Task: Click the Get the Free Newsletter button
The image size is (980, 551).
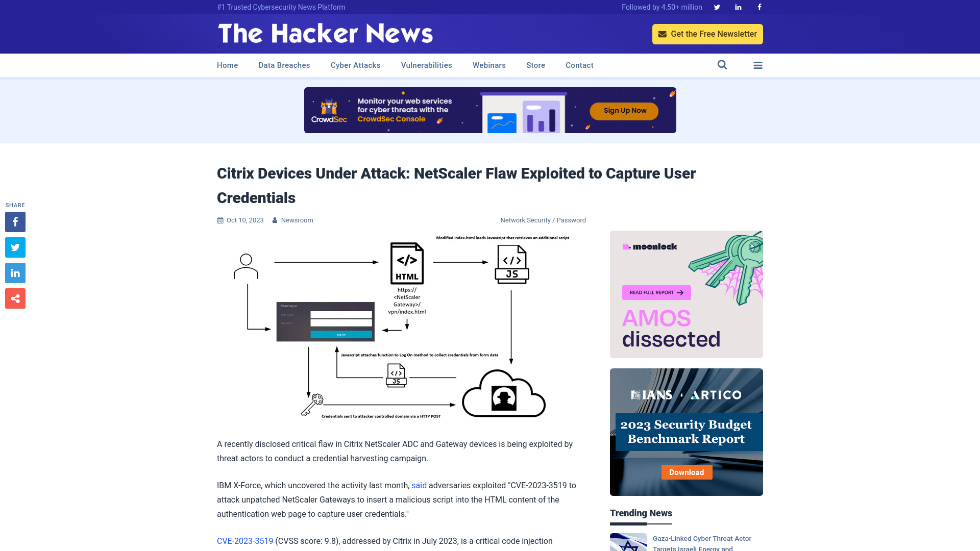Action: tap(707, 34)
